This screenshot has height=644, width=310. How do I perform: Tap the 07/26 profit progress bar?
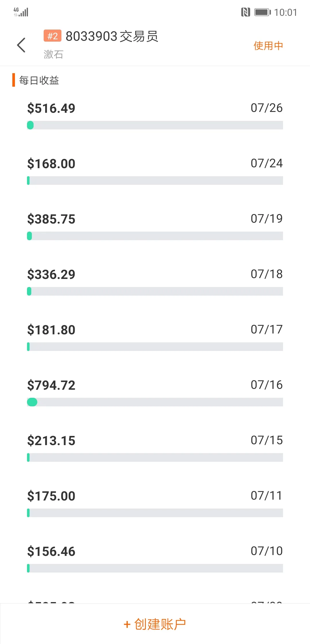(155, 125)
